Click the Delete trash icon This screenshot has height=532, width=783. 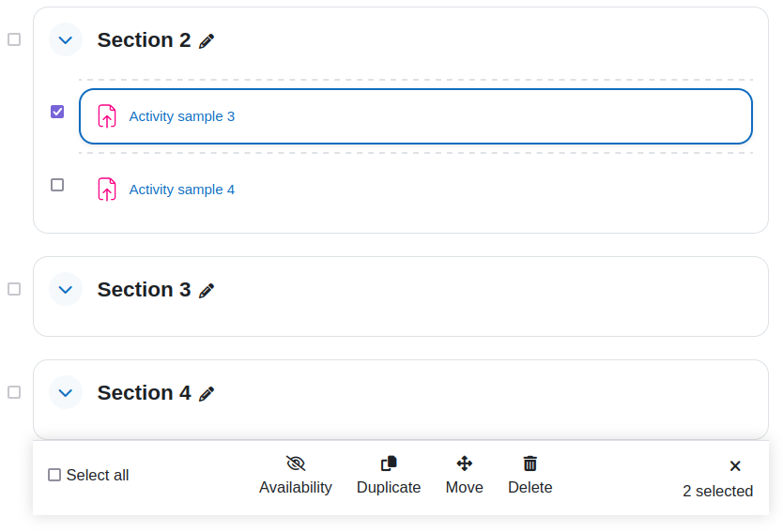pyautogui.click(x=530, y=464)
